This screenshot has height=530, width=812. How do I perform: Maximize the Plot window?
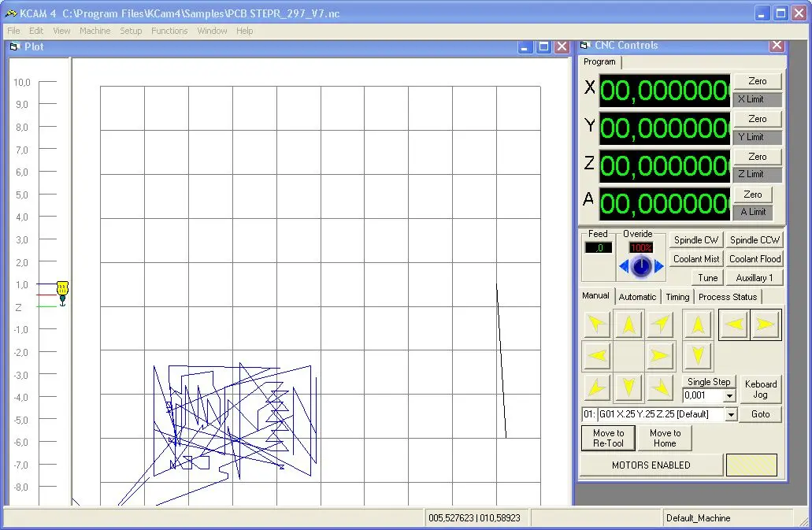(543, 47)
